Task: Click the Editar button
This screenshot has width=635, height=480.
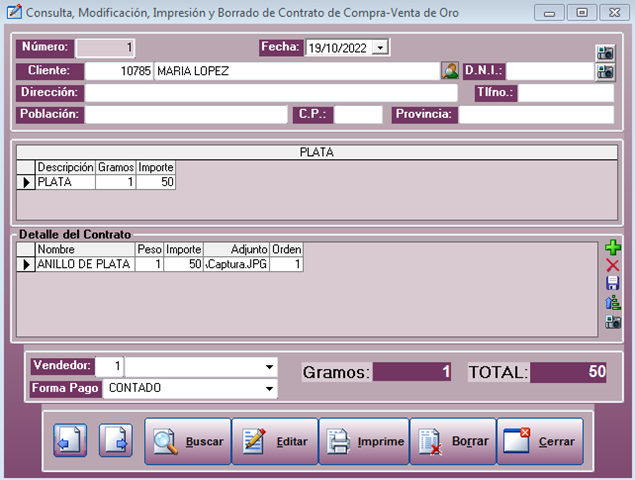Action: tap(275, 441)
